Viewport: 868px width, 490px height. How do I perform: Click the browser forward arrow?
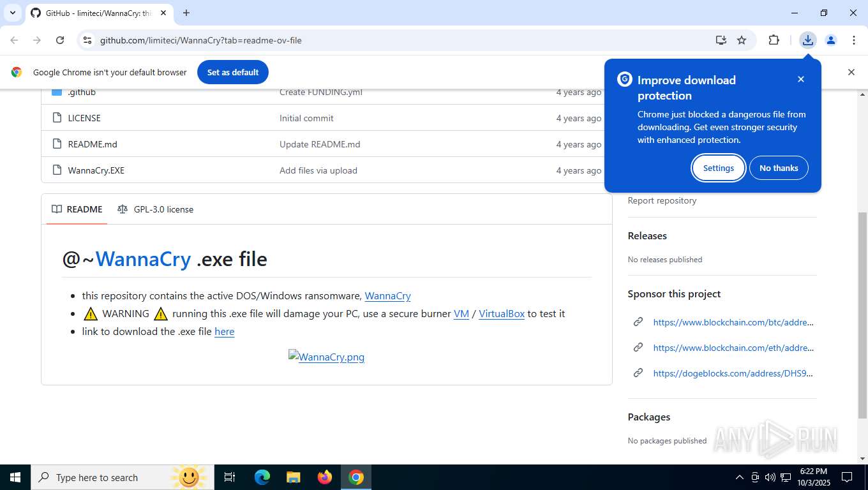37,40
